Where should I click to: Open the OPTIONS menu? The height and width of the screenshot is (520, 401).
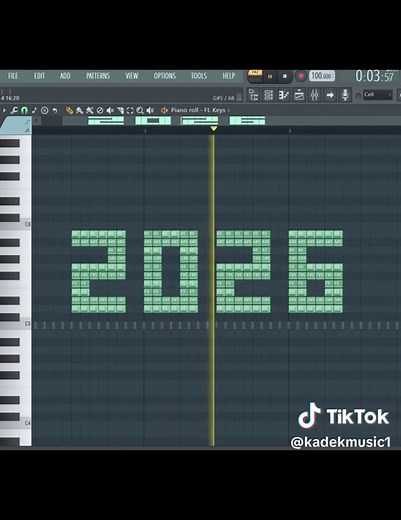click(165, 76)
